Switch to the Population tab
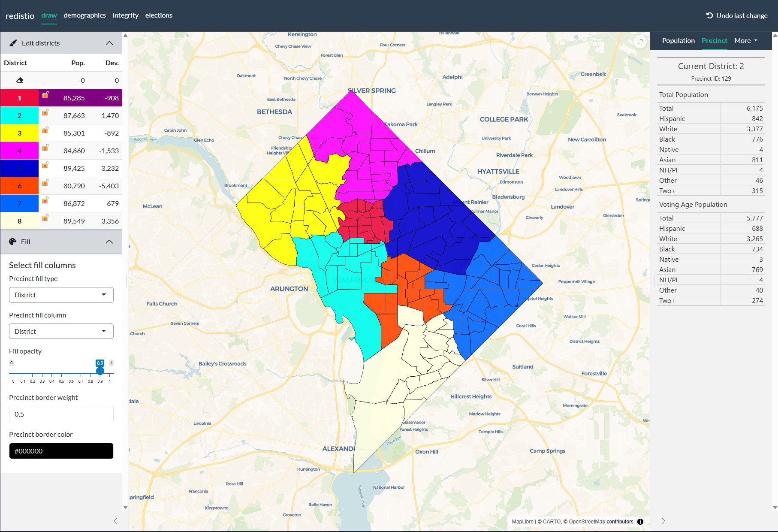This screenshot has height=532, width=778. [x=678, y=41]
